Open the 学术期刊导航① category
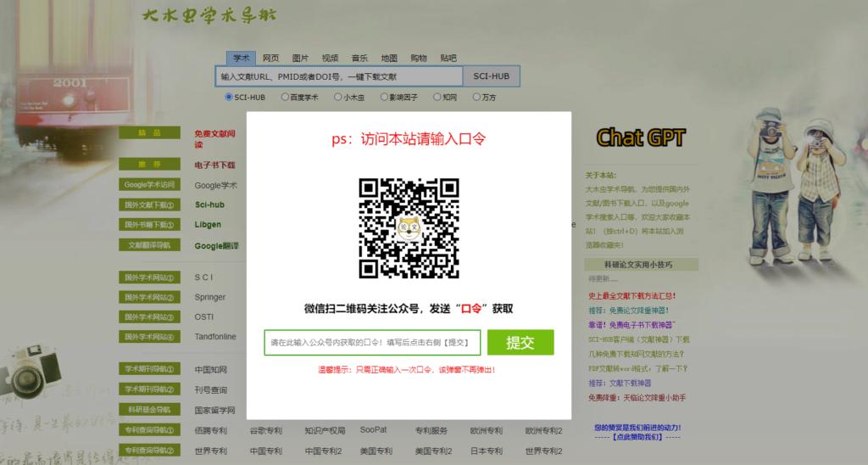 pyautogui.click(x=149, y=369)
